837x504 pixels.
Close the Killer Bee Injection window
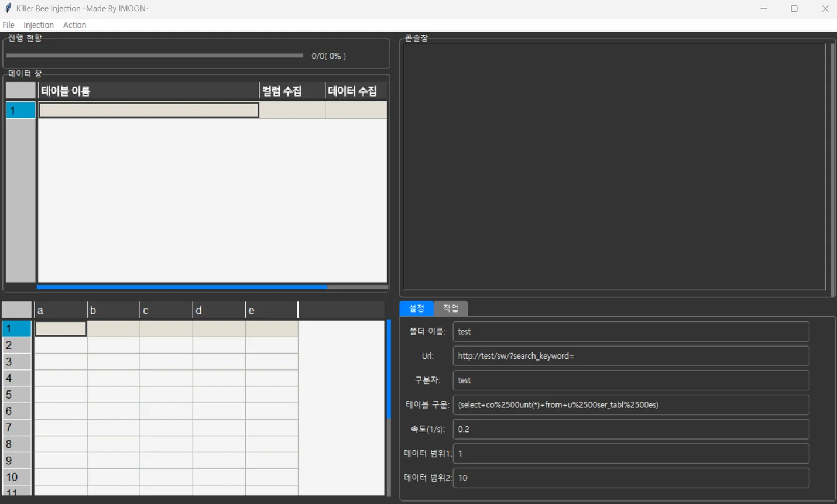(825, 8)
